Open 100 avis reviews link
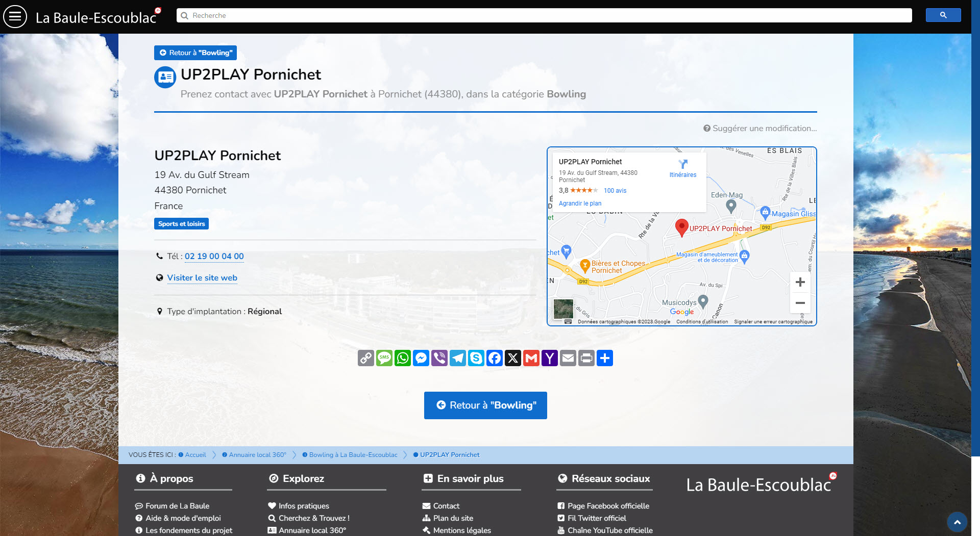 click(x=615, y=191)
